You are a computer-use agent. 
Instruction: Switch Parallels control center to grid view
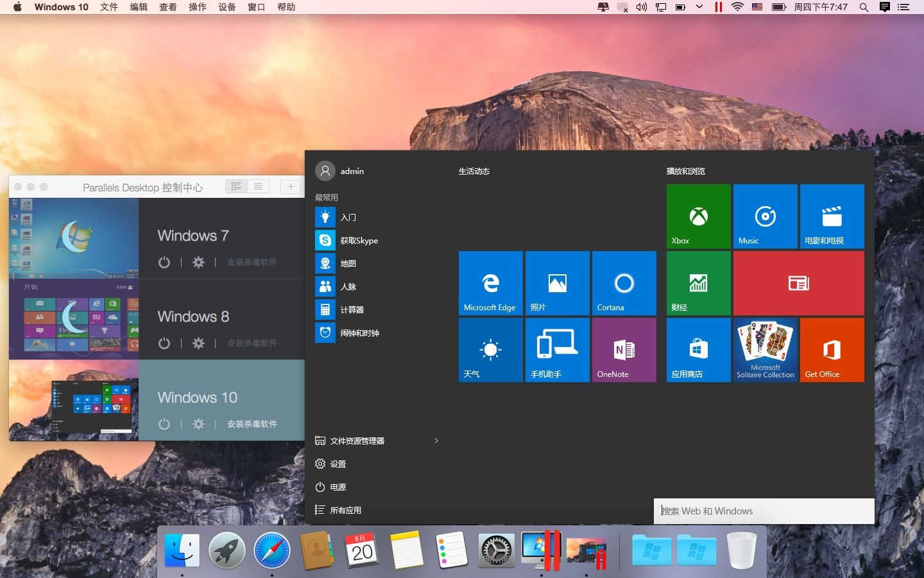point(236,186)
